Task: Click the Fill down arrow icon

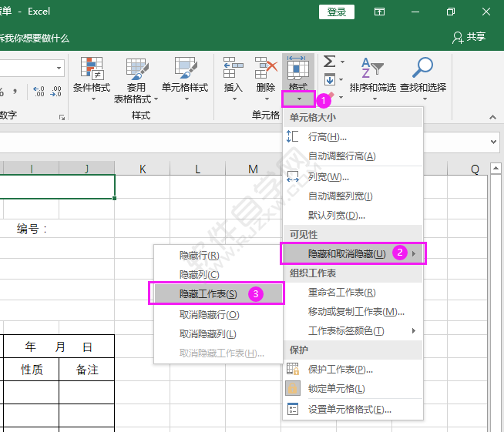Action: [330, 79]
